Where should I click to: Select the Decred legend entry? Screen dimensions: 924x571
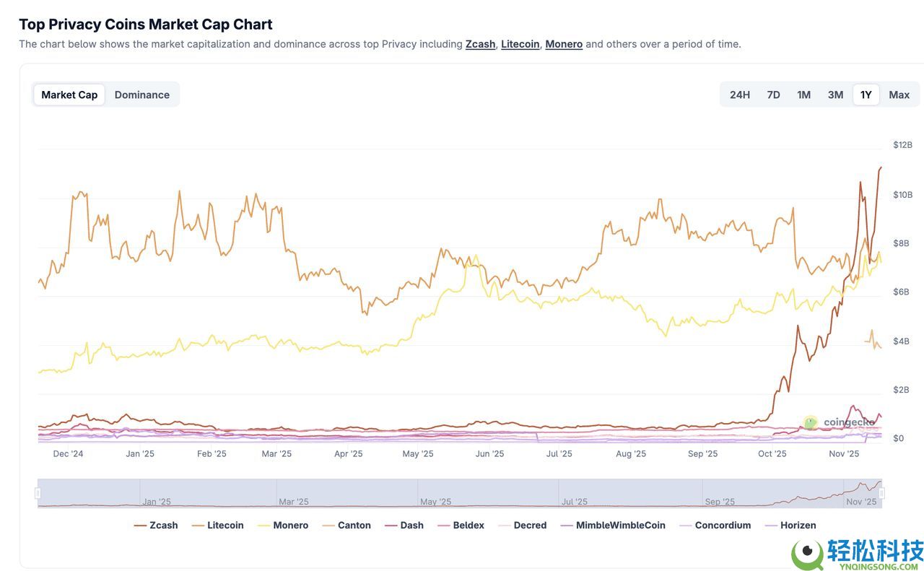tap(526, 524)
